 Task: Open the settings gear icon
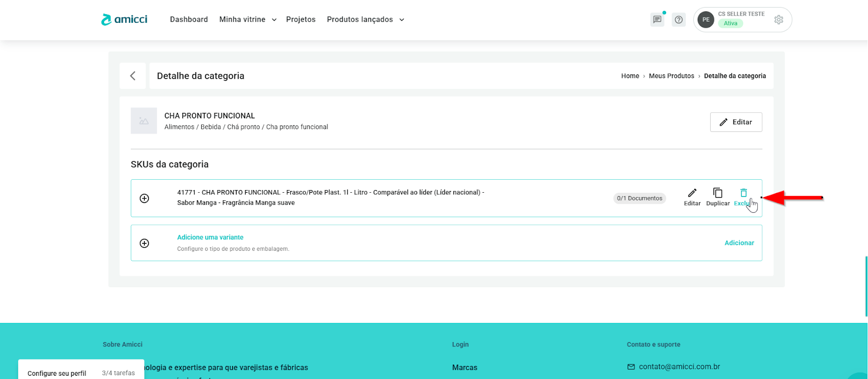tap(778, 20)
